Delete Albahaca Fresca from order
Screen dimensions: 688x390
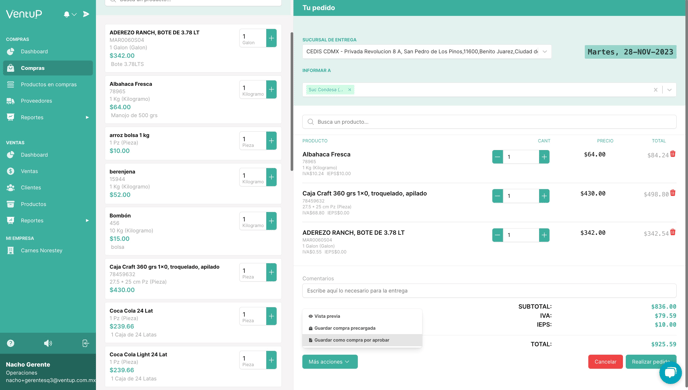pos(673,154)
